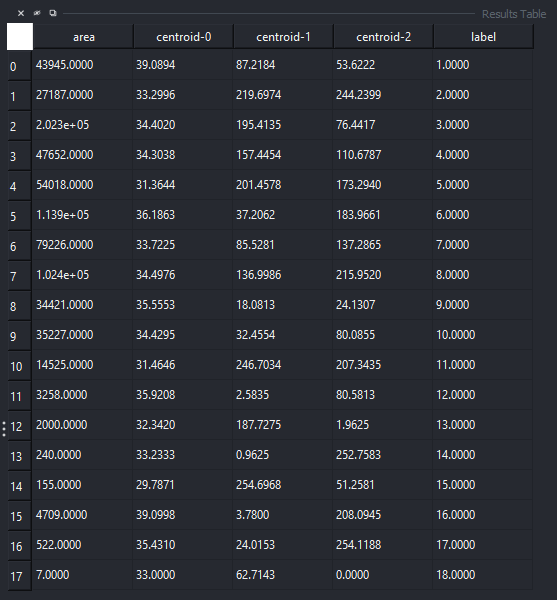Click centroid-2 cell 254.1188
This screenshot has height=600, width=557.
click(383, 545)
